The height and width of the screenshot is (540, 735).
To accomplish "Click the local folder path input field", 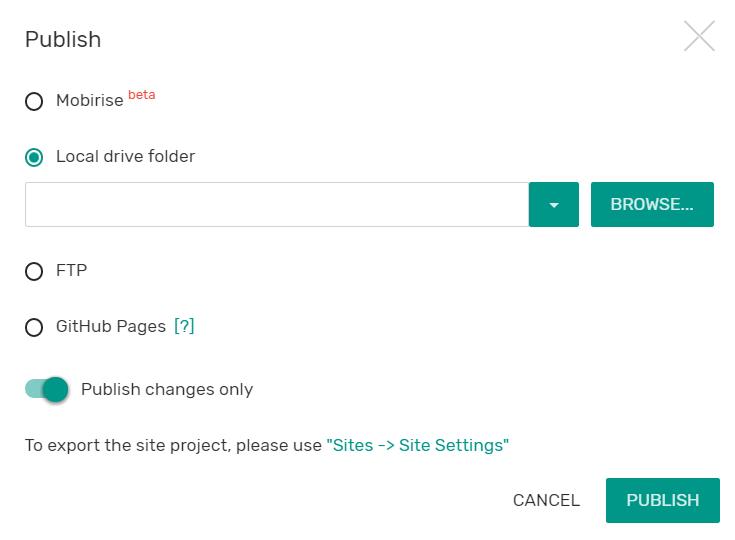I will pyautogui.click(x=276, y=205).
